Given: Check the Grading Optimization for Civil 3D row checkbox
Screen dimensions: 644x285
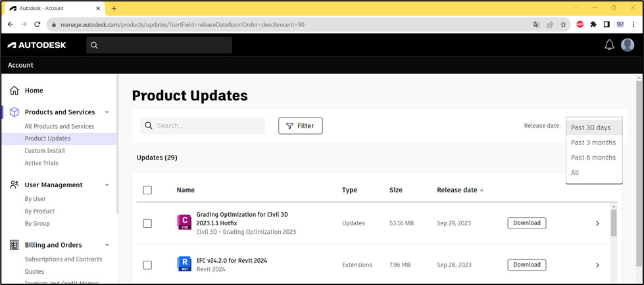Looking at the screenshot, I should pos(147,223).
